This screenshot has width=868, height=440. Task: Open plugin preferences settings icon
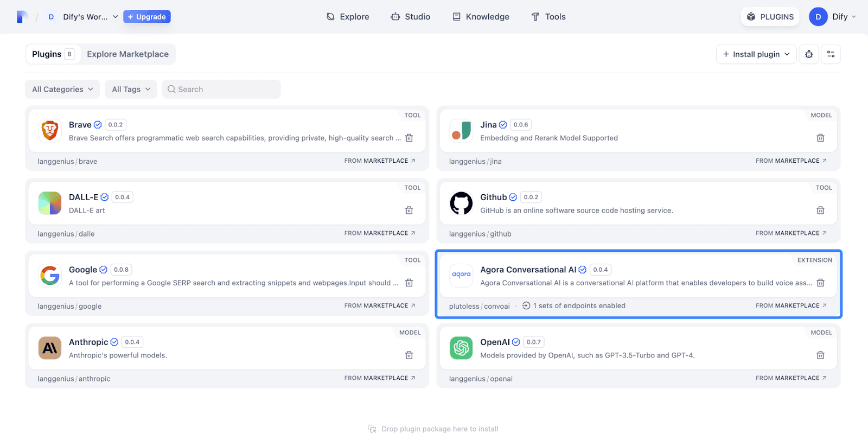click(x=831, y=54)
